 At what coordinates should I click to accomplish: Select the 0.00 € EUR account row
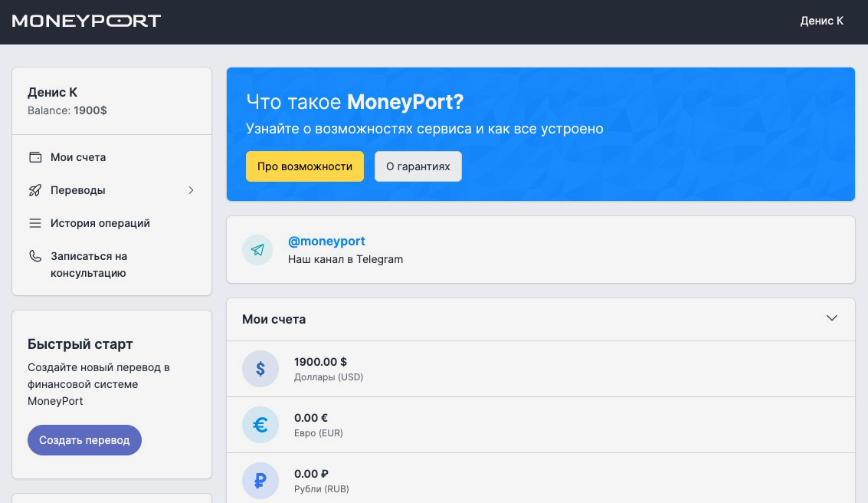click(541, 425)
